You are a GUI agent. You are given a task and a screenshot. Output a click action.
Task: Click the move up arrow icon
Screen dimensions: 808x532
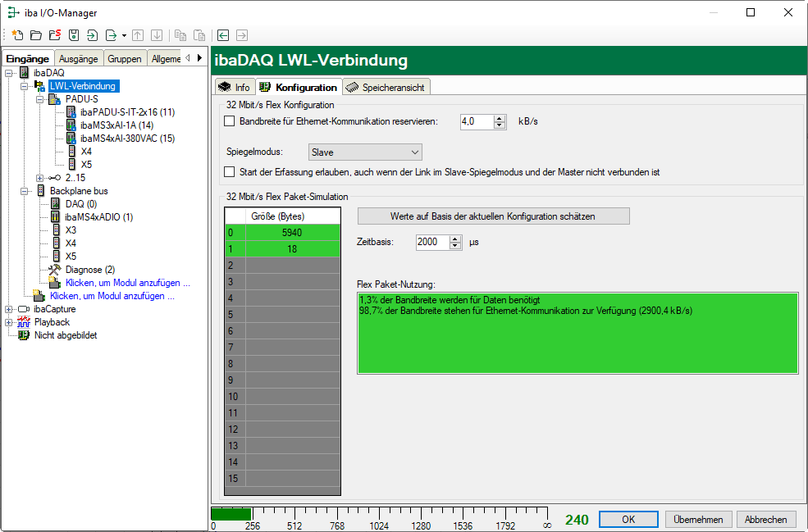click(138, 35)
